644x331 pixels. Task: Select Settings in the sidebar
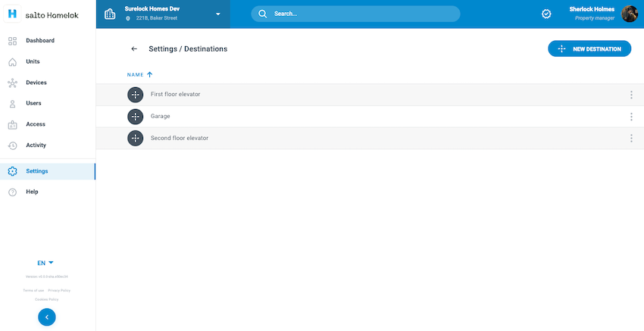48,171
